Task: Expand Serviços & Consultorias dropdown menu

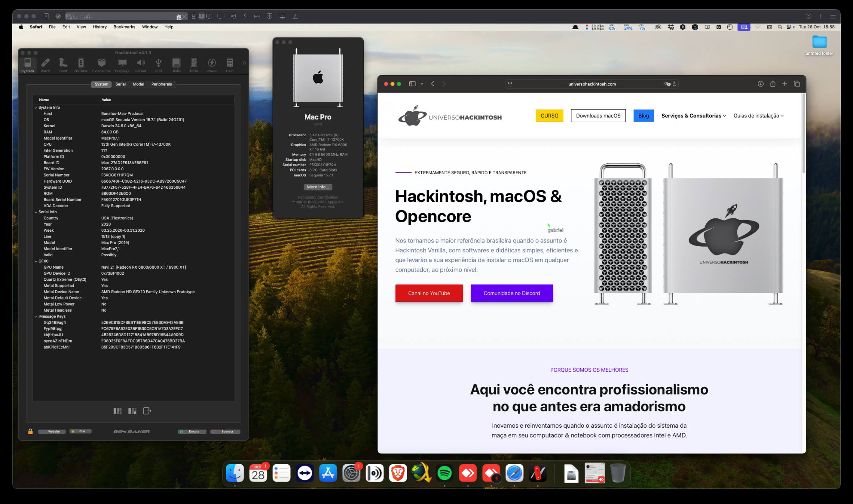Action: click(693, 116)
